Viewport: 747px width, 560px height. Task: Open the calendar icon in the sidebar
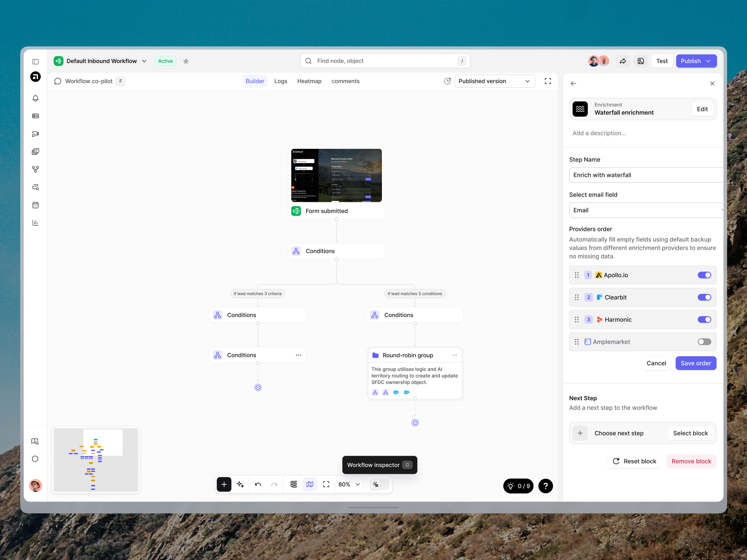[x=35, y=205]
